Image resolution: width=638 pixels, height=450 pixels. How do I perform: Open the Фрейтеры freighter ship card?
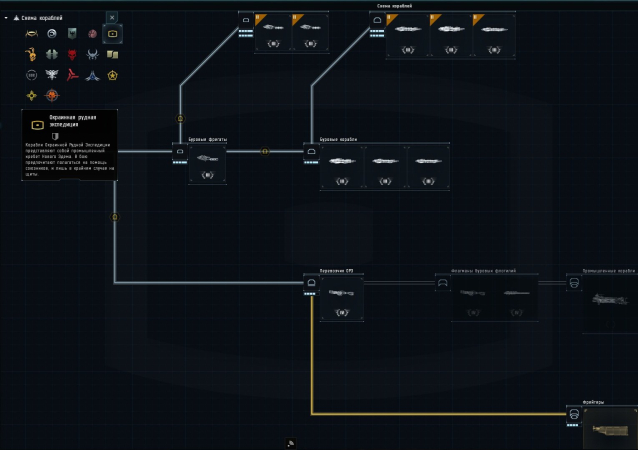(x=610, y=429)
